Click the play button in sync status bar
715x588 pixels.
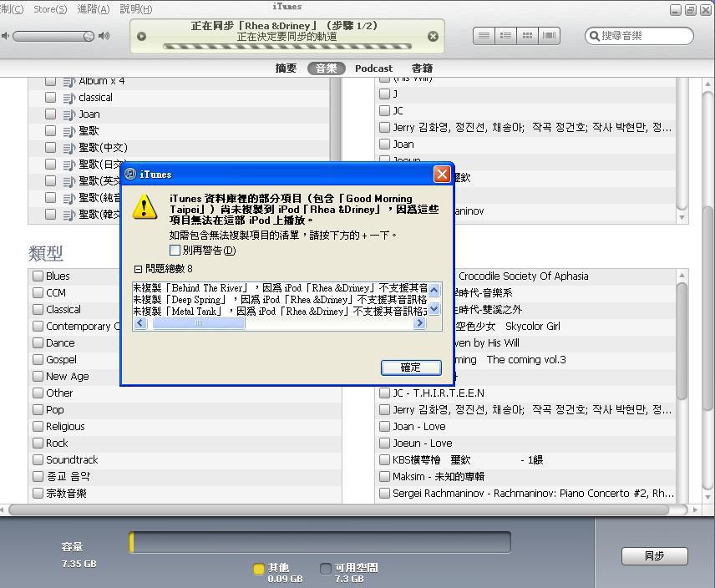point(141,37)
